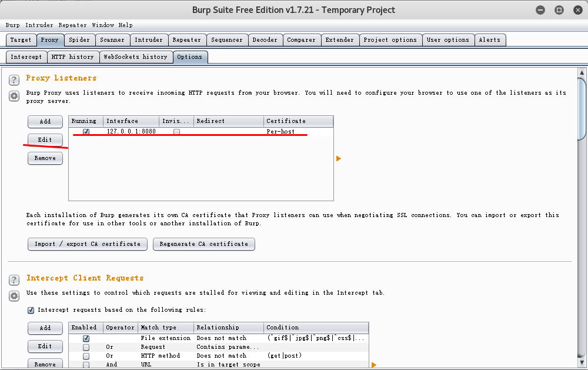Open the HTTP history sub-tab
This screenshot has width=588, height=370.
(x=73, y=57)
